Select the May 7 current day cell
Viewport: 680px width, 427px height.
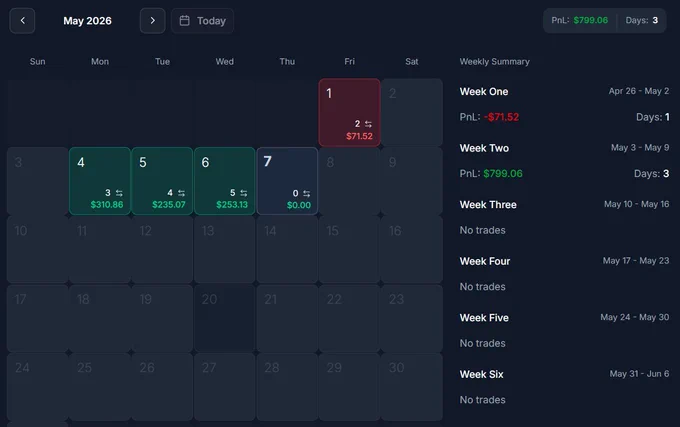[x=287, y=181]
